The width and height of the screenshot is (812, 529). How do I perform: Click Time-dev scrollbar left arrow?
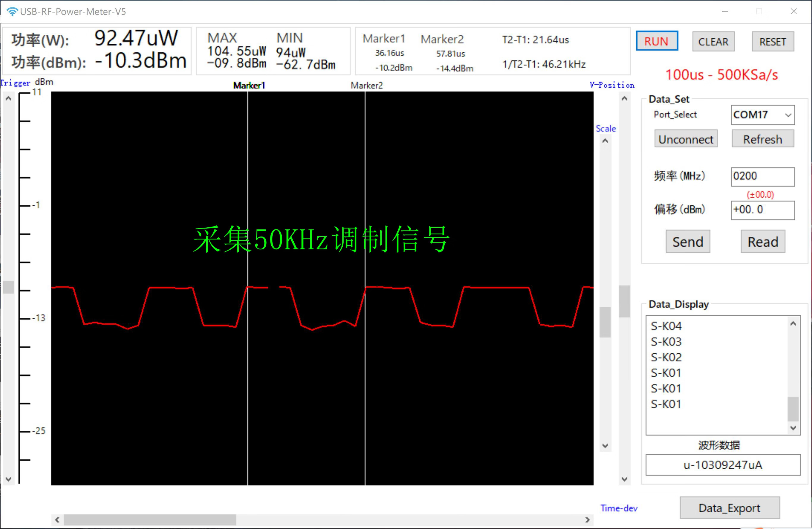point(57,520)
